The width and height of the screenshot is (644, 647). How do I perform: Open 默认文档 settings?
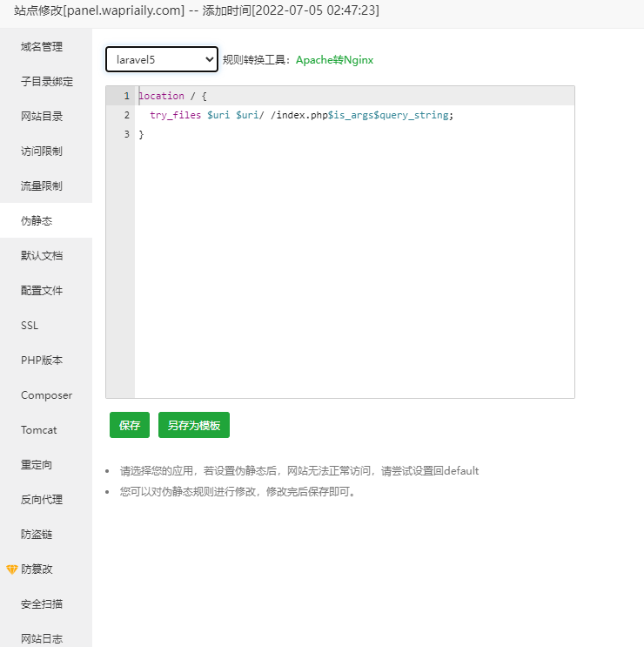coord(42,255)
